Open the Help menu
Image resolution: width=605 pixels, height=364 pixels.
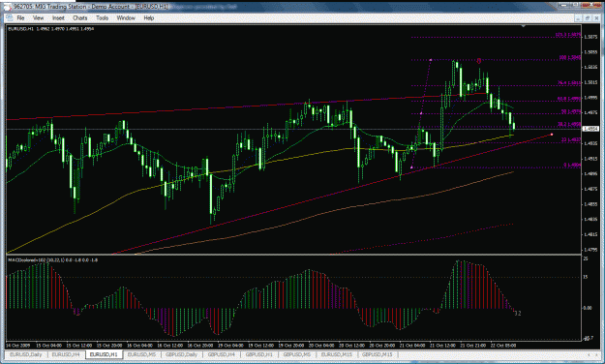click(x=148, y=17)
